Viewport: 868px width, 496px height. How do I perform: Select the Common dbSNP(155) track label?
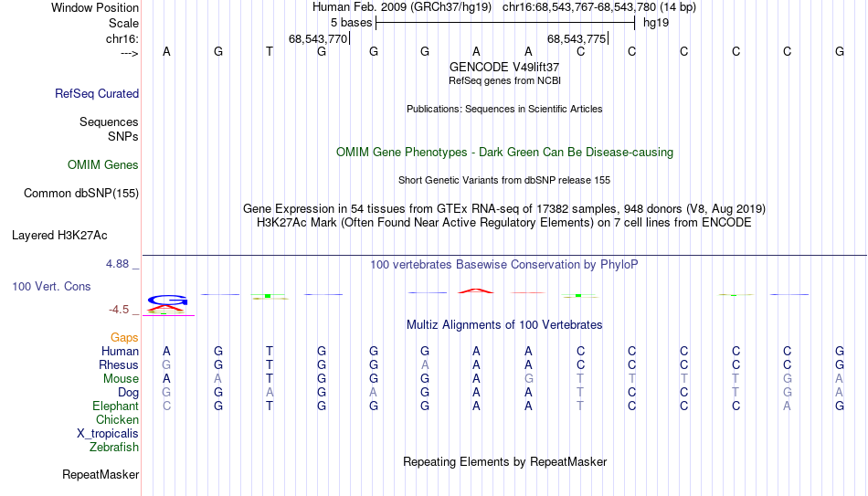(81, 194)
